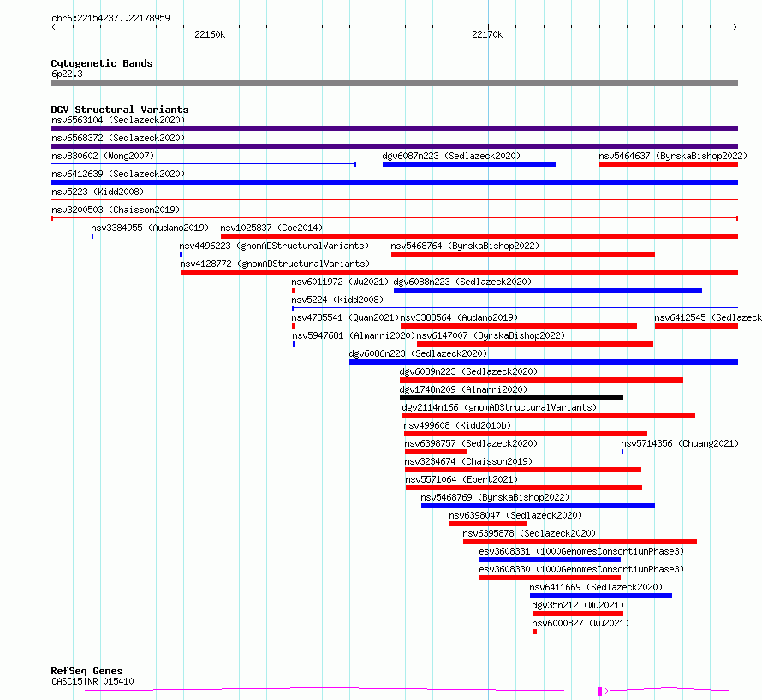Click nsv6011972 (Wu2021) variant label
The width and height of the screenshot is (762, 700).
[340, 282]
